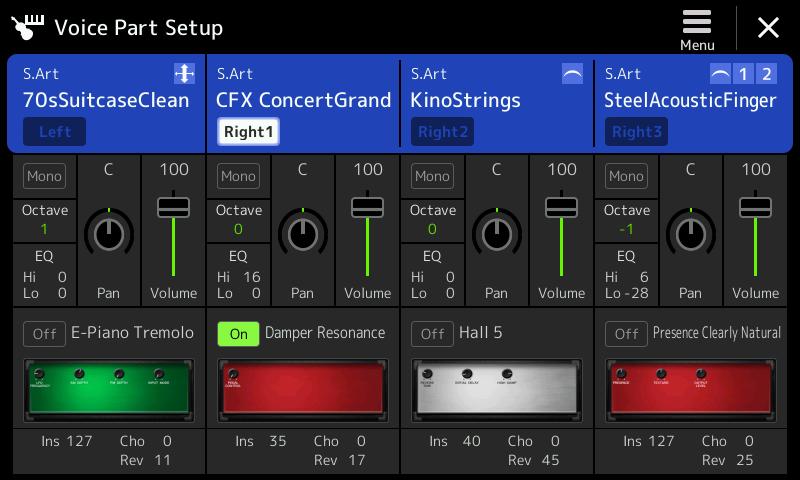Viewport: 800px width, 480px height.
Task: Click Ins 35 send for Right1
Action: click(261, 441)
